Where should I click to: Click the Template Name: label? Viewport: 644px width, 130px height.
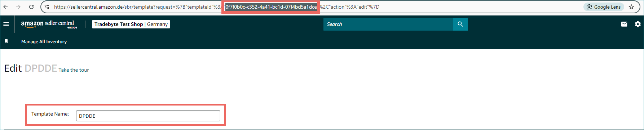click(x=50, y=114)
